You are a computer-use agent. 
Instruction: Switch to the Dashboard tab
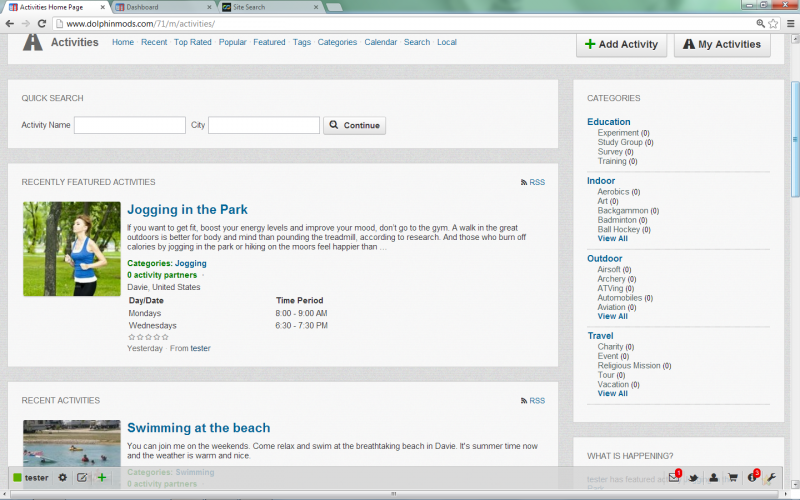click(x=162, y=7)
